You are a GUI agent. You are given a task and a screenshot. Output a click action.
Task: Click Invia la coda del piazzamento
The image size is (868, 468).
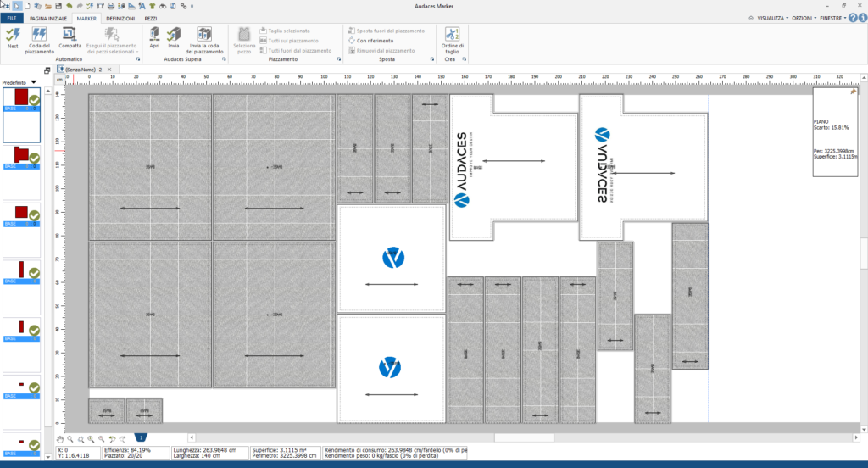(x=204, y=40)
